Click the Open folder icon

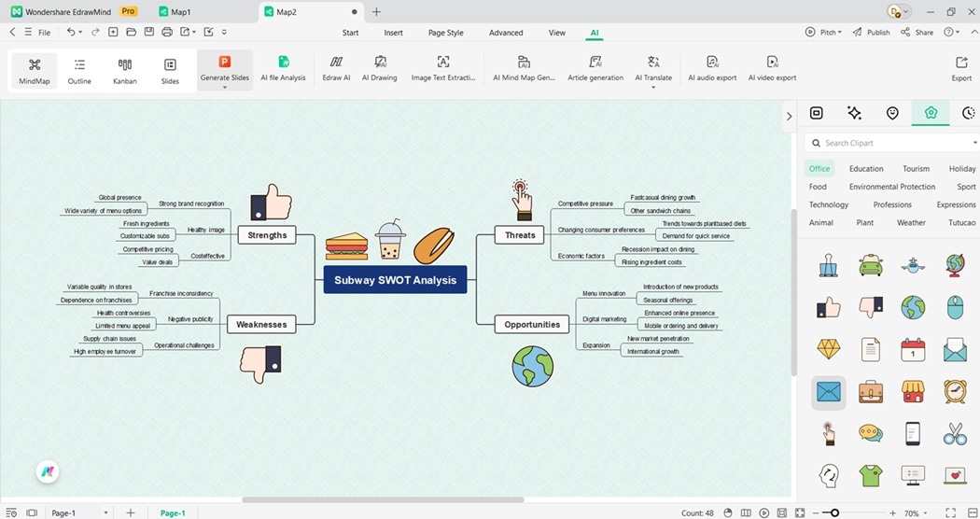pos(131,32)
